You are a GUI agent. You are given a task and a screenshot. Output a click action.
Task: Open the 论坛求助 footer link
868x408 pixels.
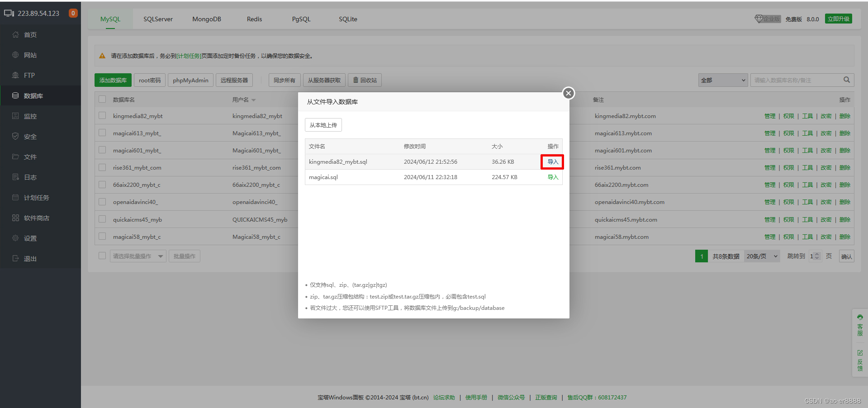(x=444, y=398)
